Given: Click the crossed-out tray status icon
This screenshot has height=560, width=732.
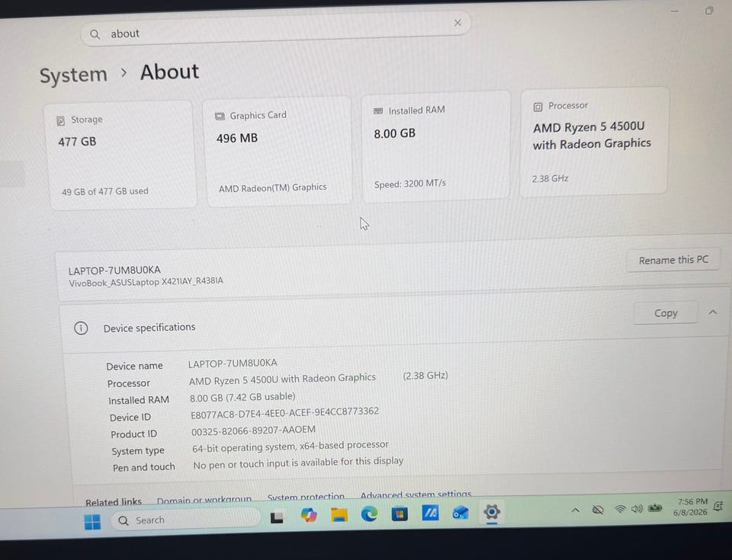Looking at the screenshot, I should [x=598, y=510].
